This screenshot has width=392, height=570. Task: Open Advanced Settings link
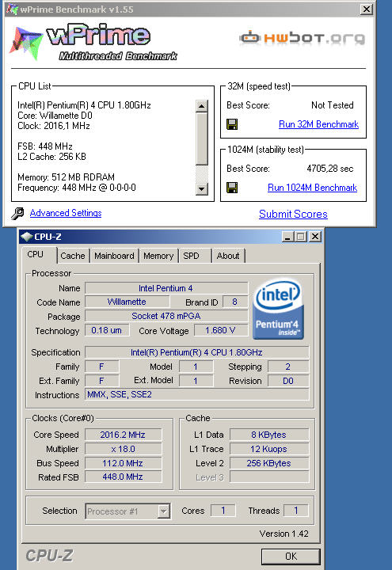[66, 213]
